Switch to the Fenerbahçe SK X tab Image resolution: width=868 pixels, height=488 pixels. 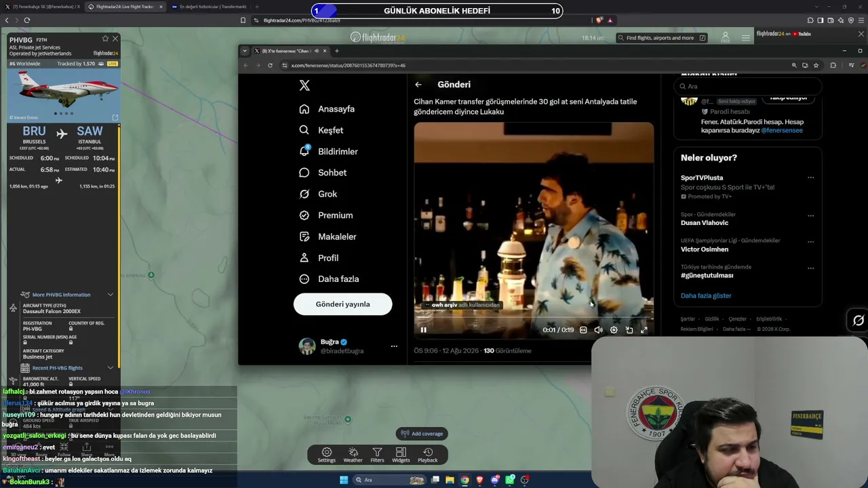(x=43, y=7)
